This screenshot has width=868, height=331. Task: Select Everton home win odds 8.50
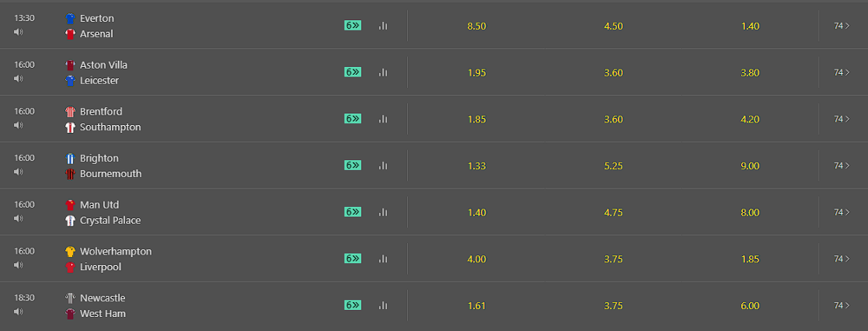[x=477, y=26]
